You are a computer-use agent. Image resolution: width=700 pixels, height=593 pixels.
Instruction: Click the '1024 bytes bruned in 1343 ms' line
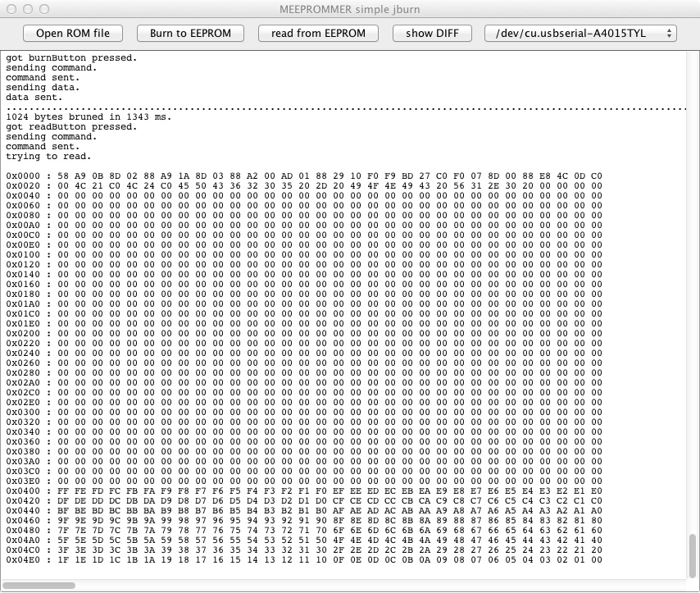(x=89, y=117)
